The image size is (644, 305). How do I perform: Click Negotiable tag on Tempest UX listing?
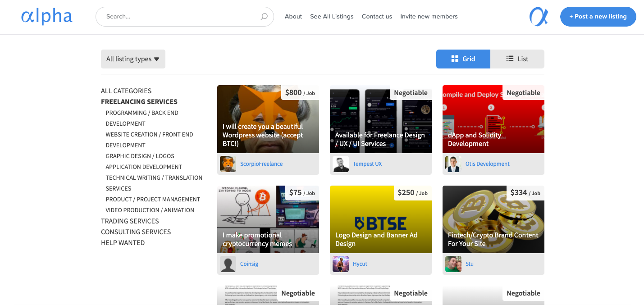411,92
